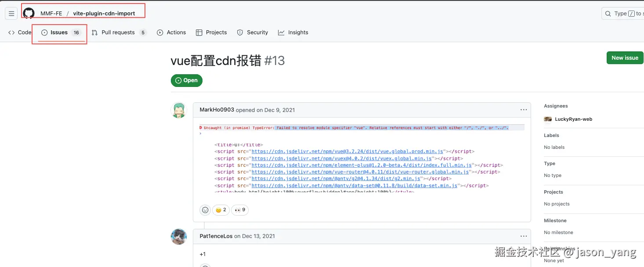Image resolution: width=644 pixels, height=267 pixels.
Task: Switch to the Actions tab
Action: (x=171, y=32)
